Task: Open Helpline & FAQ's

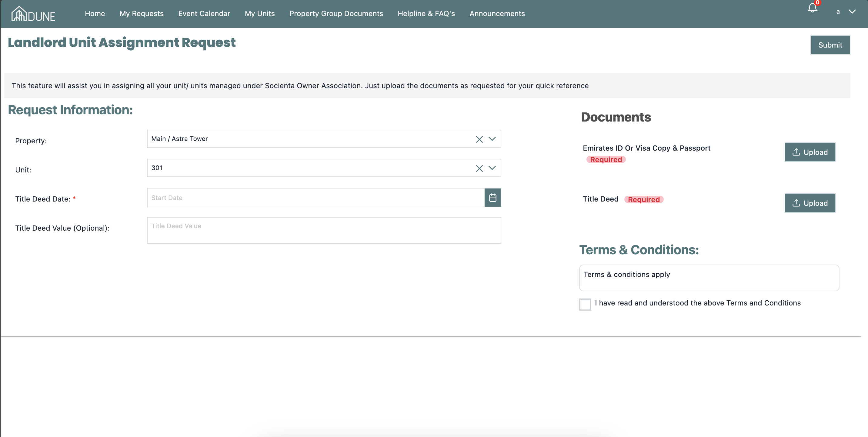Action: 426,13
